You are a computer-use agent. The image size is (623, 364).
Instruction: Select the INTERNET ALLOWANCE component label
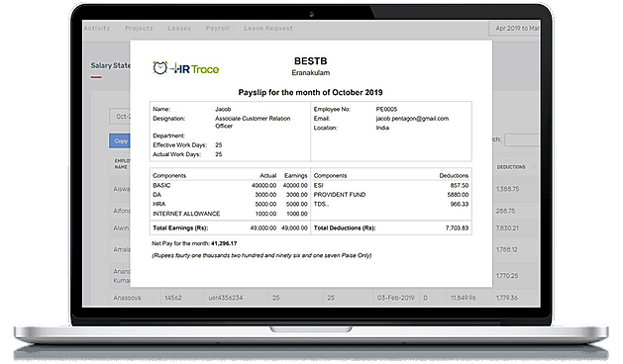(x=186, y=214)
